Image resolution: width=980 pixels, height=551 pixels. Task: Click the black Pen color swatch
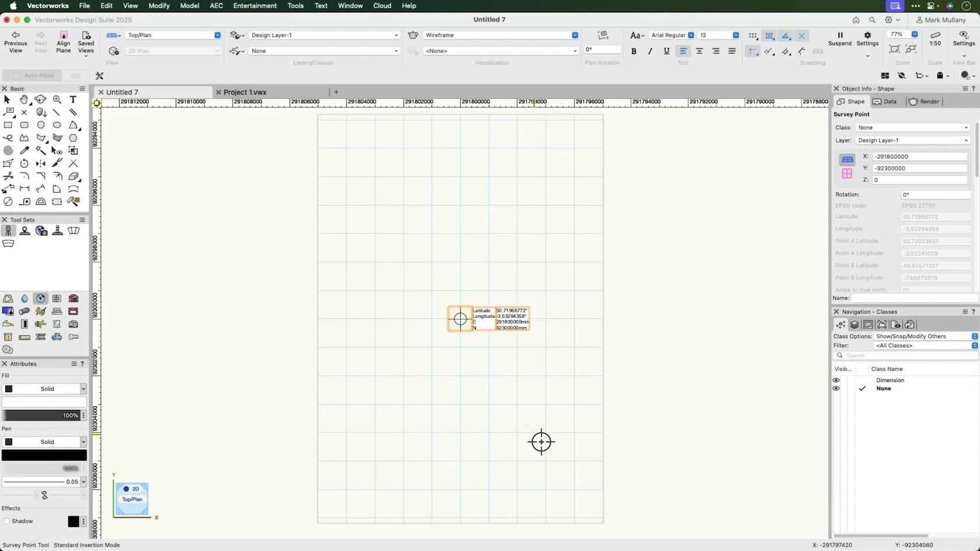[44, 455]
